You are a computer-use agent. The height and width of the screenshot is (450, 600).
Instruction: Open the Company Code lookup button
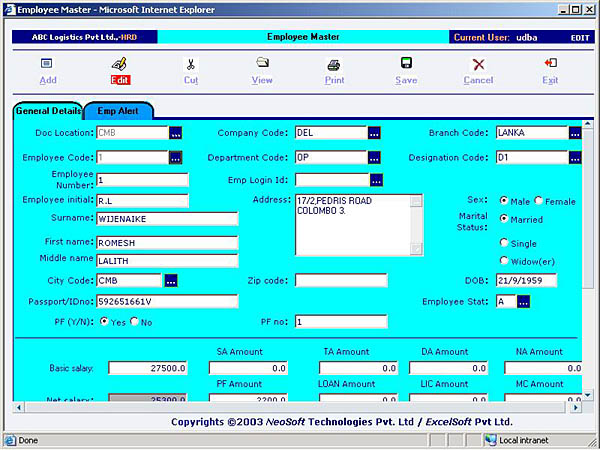click(374, 132)
